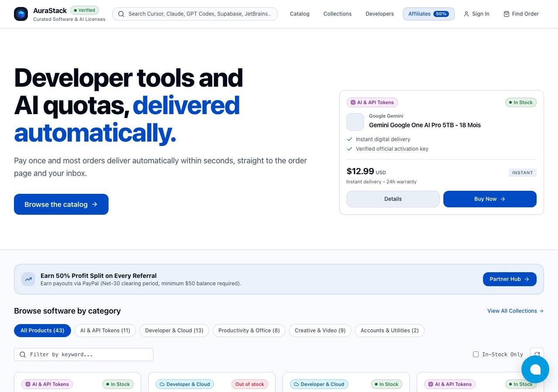Click the trend chart icon in the referral banner

28,279
